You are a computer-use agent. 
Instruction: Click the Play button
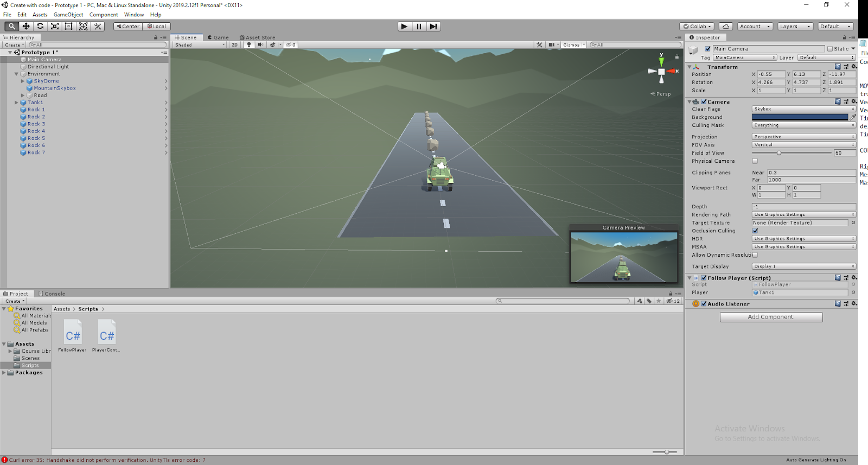404,26
